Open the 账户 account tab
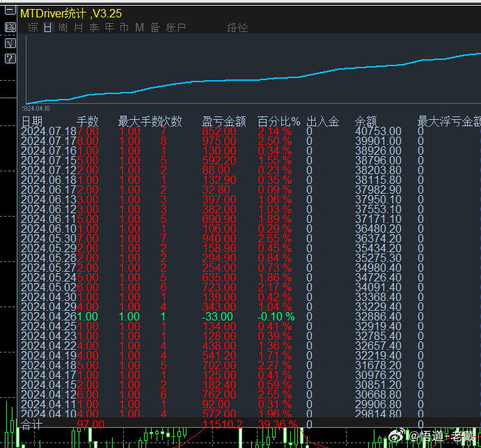481x448 pixels. 176,28
